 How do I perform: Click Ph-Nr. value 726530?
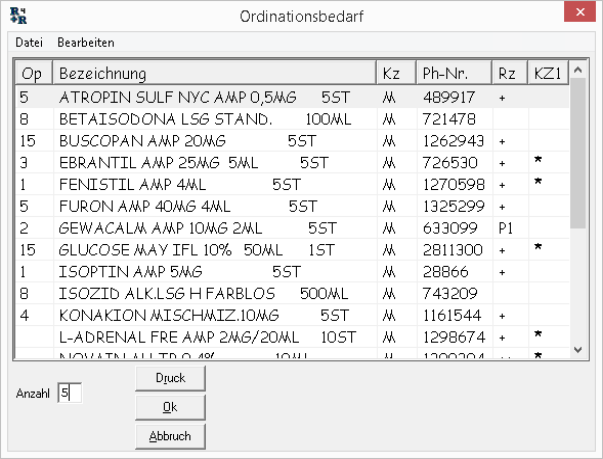pyautogui.click(x=450, y=163)
